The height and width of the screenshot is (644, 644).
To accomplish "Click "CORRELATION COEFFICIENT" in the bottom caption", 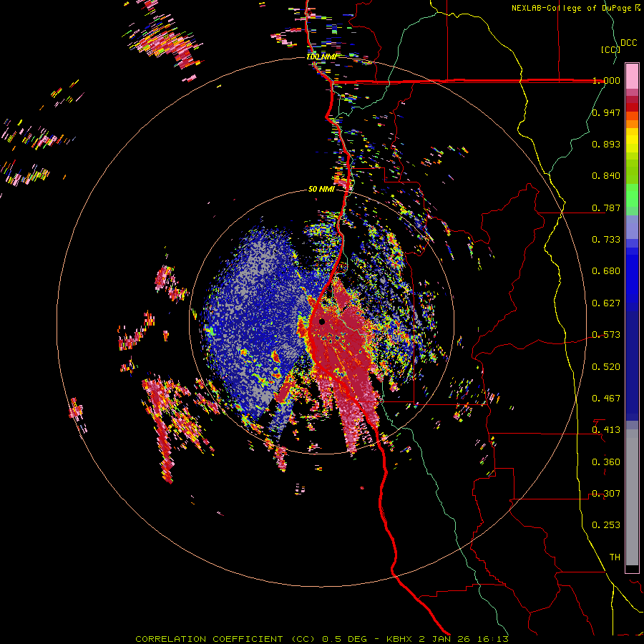I will click(209, 639).
